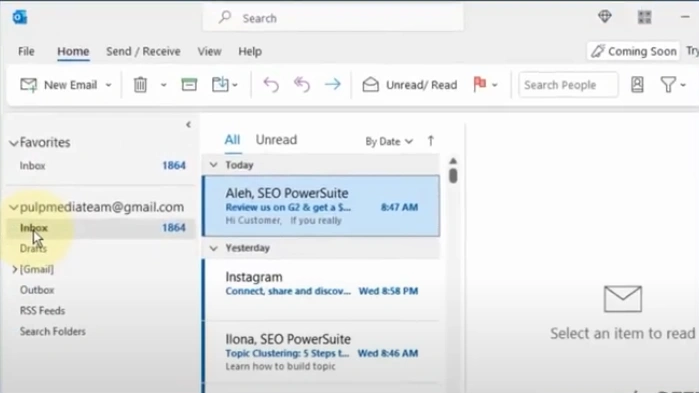
Task: Collapse the Today message group
Action: click(x=214, y=165)
